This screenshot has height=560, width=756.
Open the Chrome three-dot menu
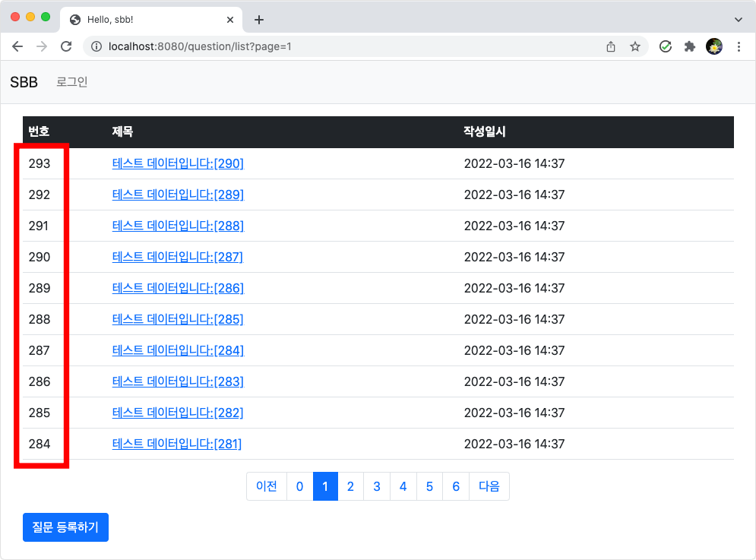click(x=739, y=46)
